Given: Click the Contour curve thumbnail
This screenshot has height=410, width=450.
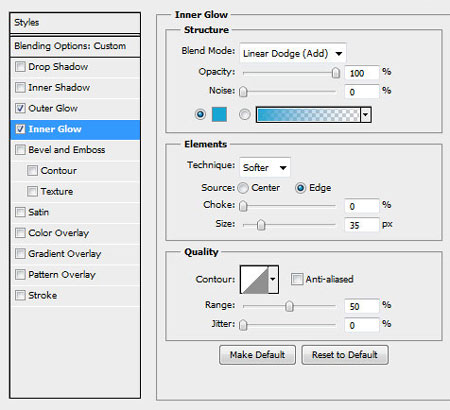Looking at the screenshot, I should pos(254,279).
